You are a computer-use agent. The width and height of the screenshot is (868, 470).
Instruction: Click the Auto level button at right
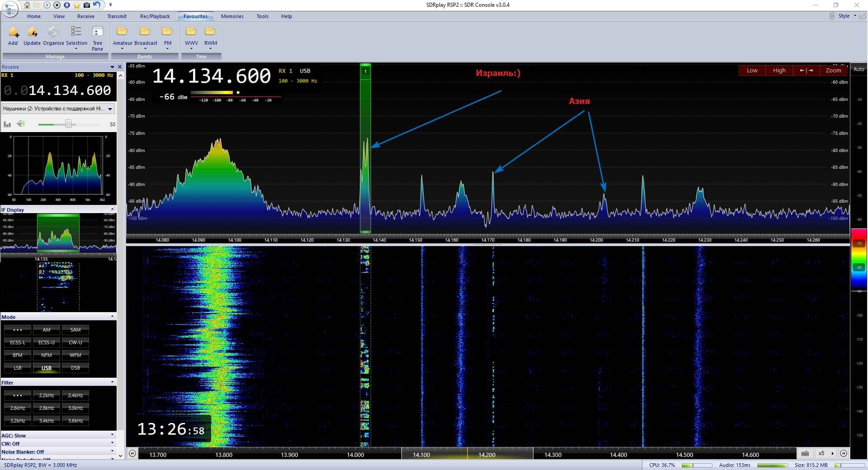(x=859, y=69)
